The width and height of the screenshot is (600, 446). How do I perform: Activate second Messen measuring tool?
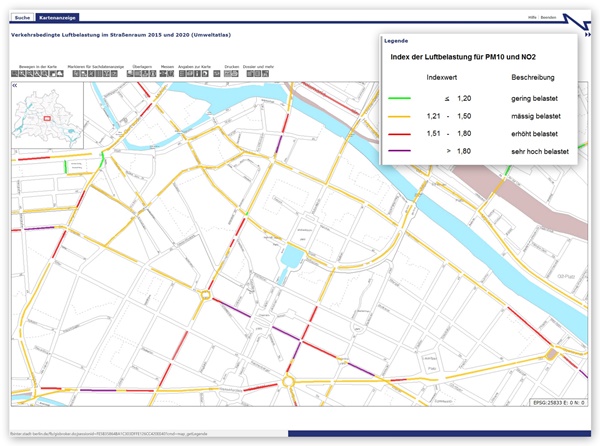[x=171, y=75]
